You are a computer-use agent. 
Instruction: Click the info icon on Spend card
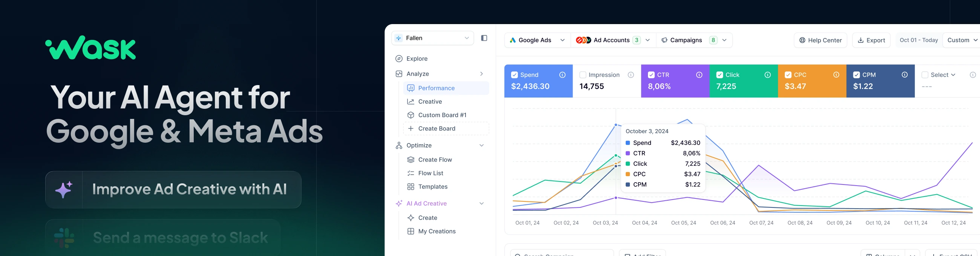562,75
